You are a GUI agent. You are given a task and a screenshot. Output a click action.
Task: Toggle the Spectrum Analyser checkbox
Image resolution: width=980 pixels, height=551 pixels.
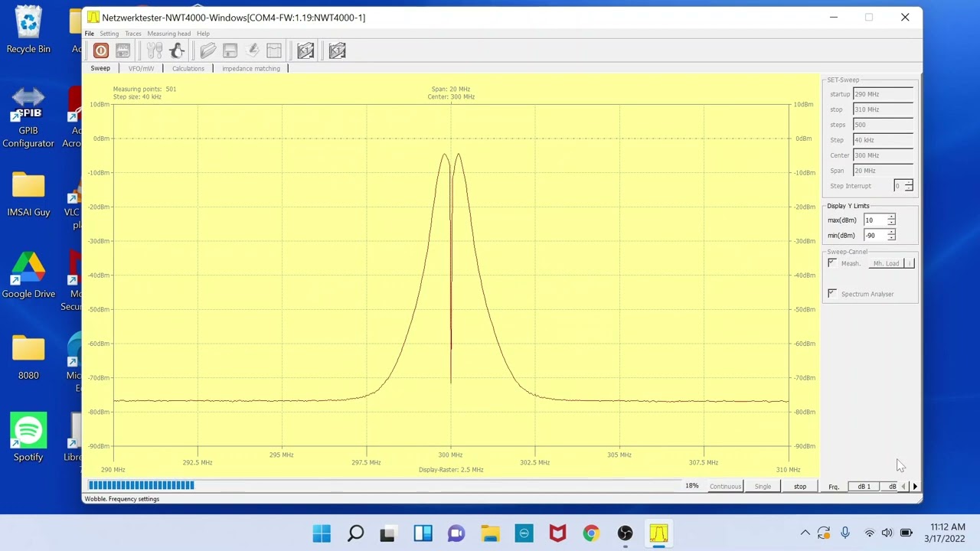point(832,294)
